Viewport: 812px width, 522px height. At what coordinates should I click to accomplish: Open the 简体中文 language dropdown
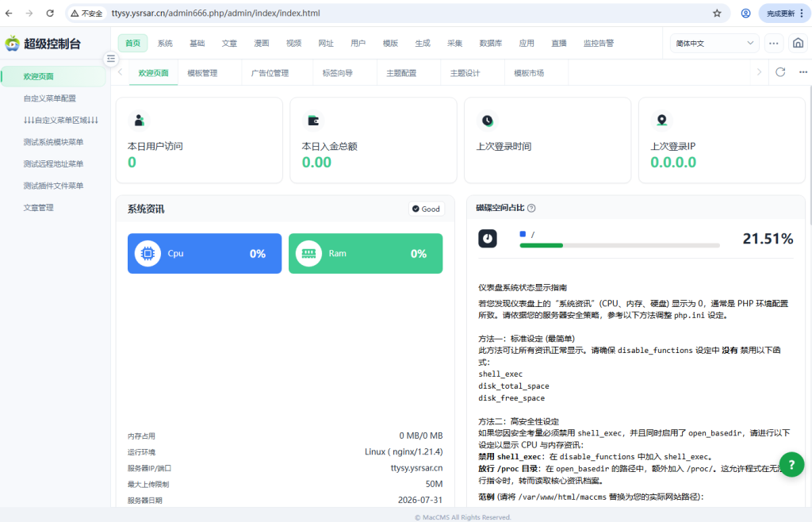(714, 44)
